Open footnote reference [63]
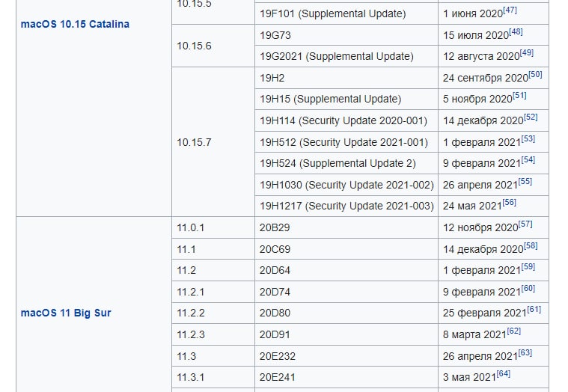 tap(525, 352)
